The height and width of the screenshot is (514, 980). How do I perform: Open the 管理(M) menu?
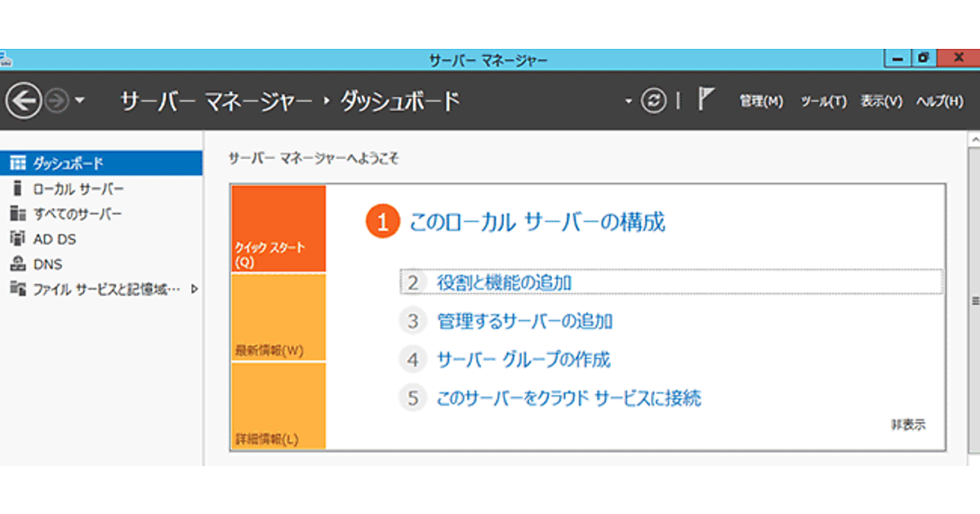click(x=760, y=101)
